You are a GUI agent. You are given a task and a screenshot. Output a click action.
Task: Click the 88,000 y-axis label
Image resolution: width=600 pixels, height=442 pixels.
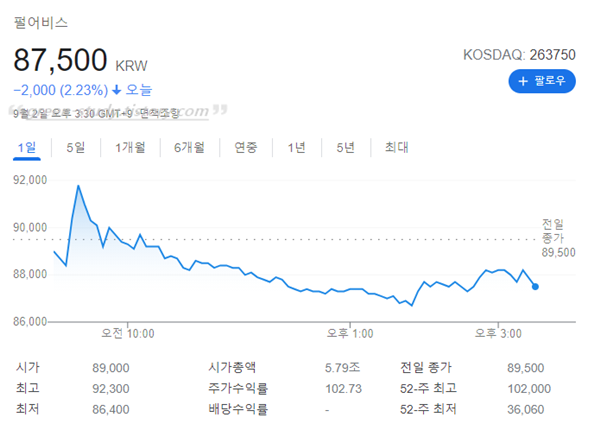click(30, 274)
